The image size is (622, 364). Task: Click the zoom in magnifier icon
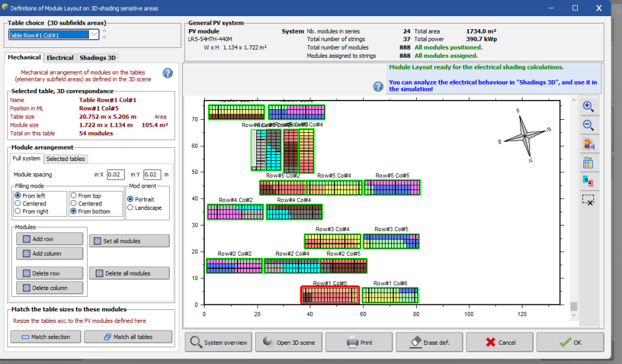[x=588, y=106]
